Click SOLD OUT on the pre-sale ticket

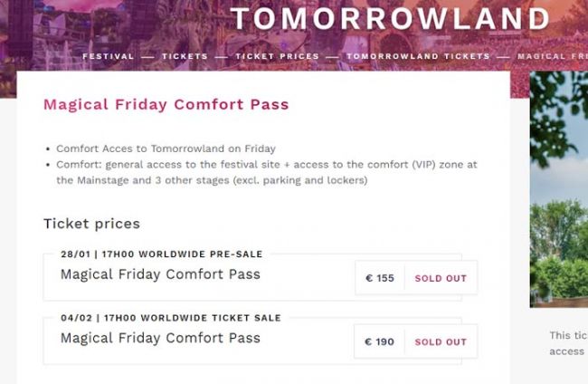(x=441, y=278)
